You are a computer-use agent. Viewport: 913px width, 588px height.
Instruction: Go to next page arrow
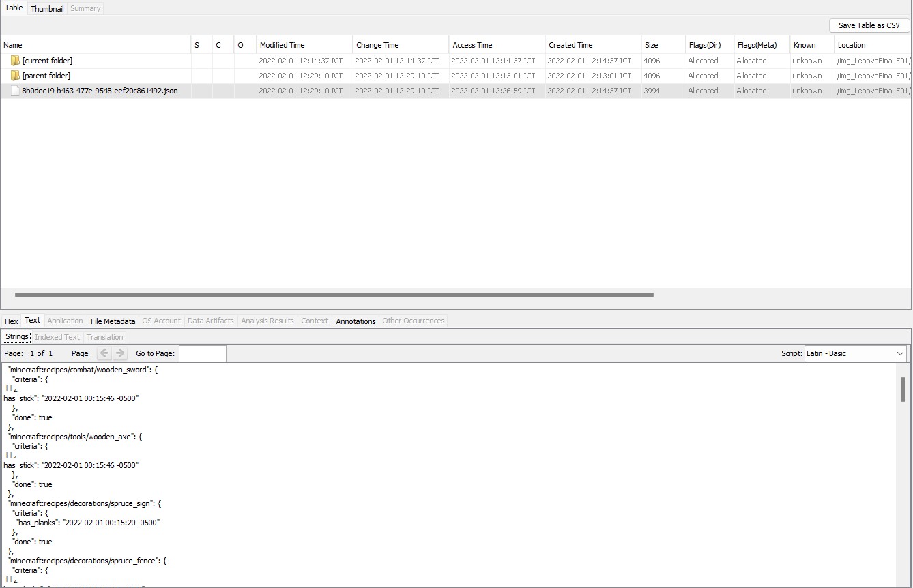tap(120, 353)
